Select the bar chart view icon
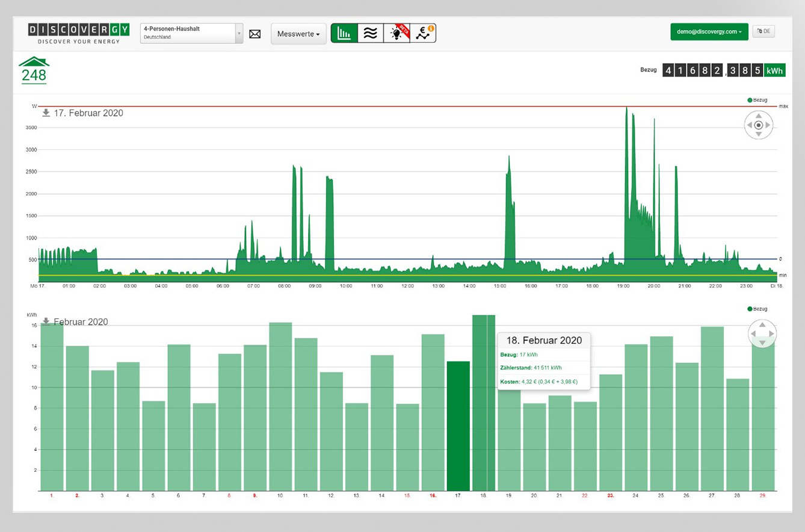The image size is (805, 532). (x=344, y=34)
